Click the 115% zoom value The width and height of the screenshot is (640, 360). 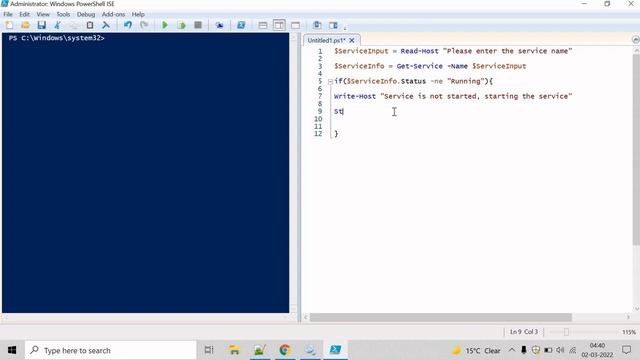pyautogui.click(x=629, y=332)
